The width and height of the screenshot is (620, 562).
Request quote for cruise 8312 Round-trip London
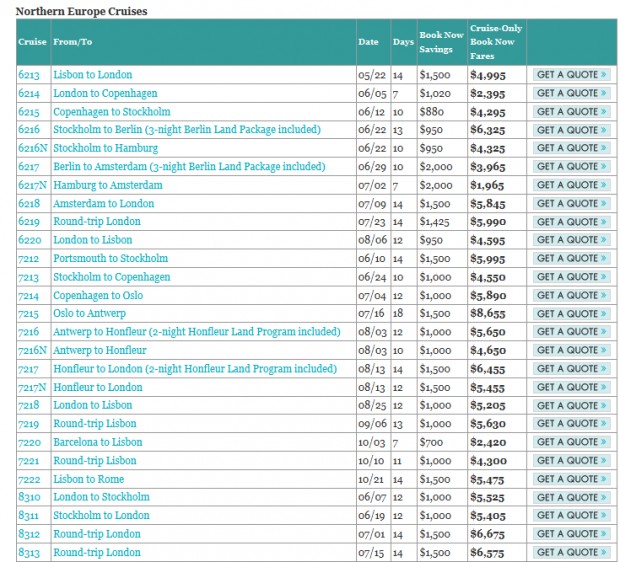click(x=571, y=534)
